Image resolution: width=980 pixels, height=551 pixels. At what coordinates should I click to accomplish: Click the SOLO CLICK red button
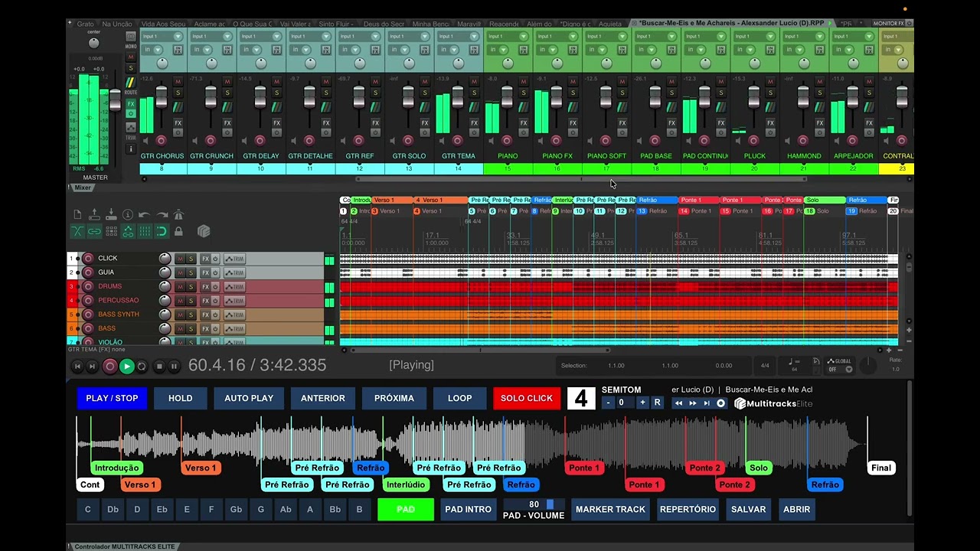527,398
